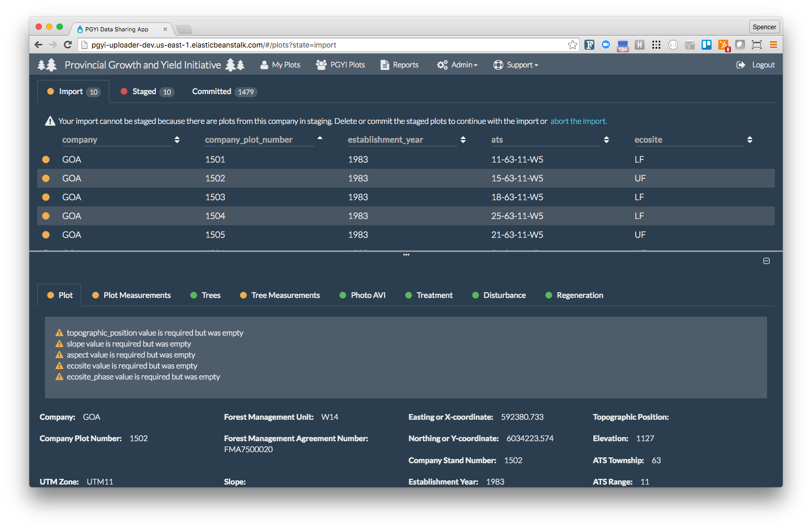The height and width of the screenshot is (529, 812).
Task: Click Easting value 592380.733
Action: [522, 417]
